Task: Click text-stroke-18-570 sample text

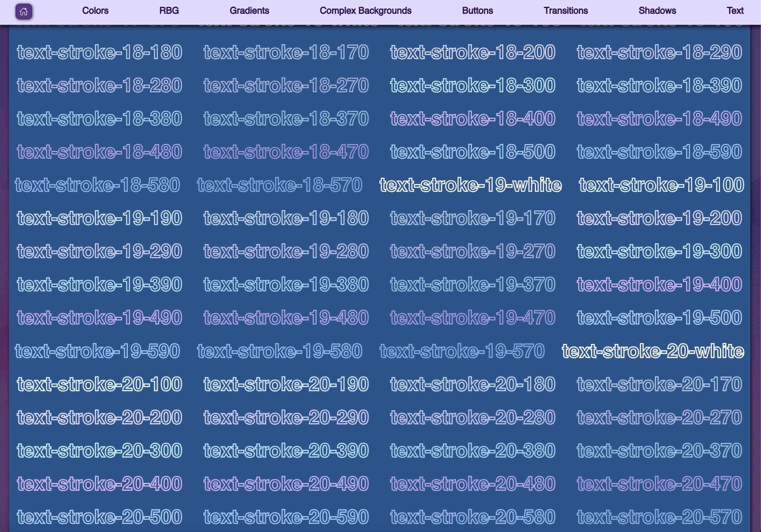Action: coord(279,185)
